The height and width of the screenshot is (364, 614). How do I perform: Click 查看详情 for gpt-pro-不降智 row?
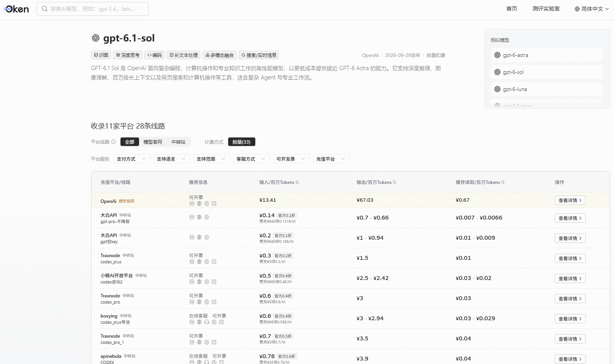pyautogui.click(x=570, y=218)
